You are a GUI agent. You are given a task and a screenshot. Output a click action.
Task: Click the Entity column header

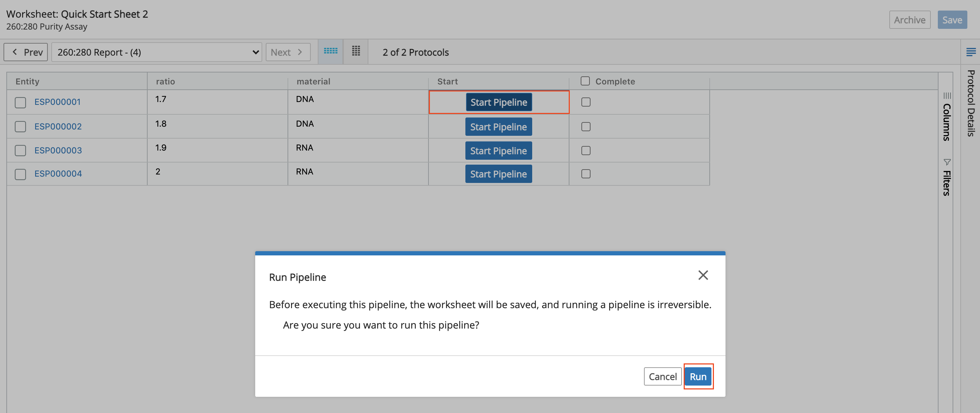[77, 82]
